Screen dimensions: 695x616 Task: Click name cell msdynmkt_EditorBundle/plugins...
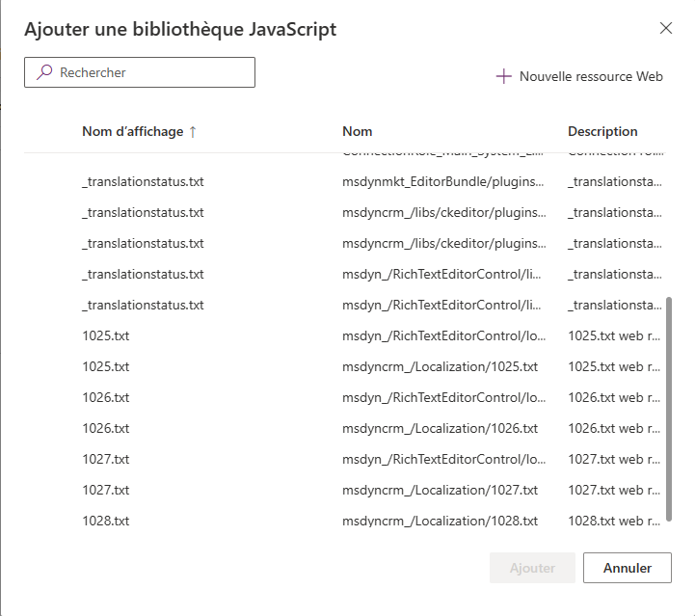coord(442,181)
